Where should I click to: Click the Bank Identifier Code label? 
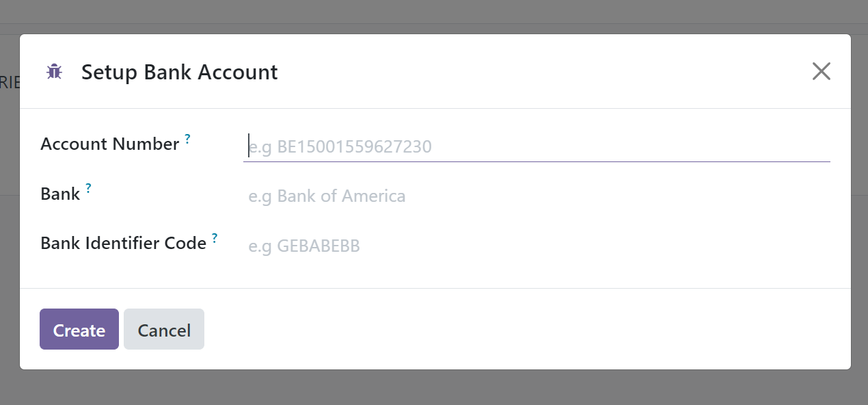124,243
